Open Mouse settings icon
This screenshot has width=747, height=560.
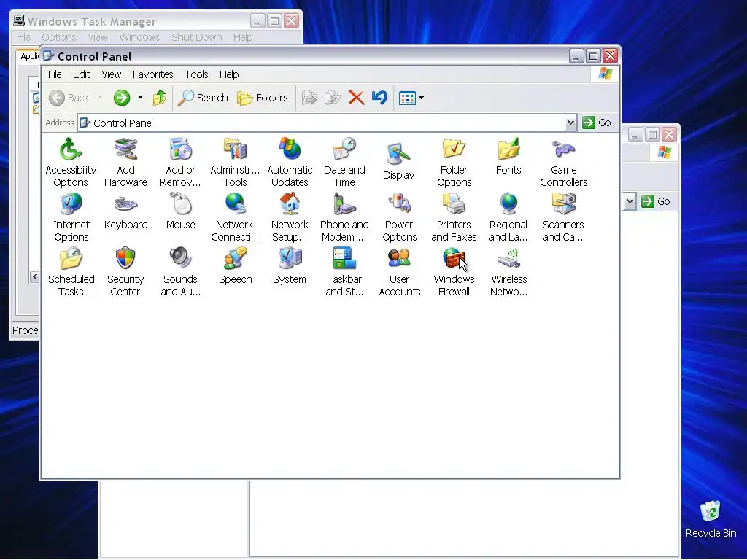(181, 211)
